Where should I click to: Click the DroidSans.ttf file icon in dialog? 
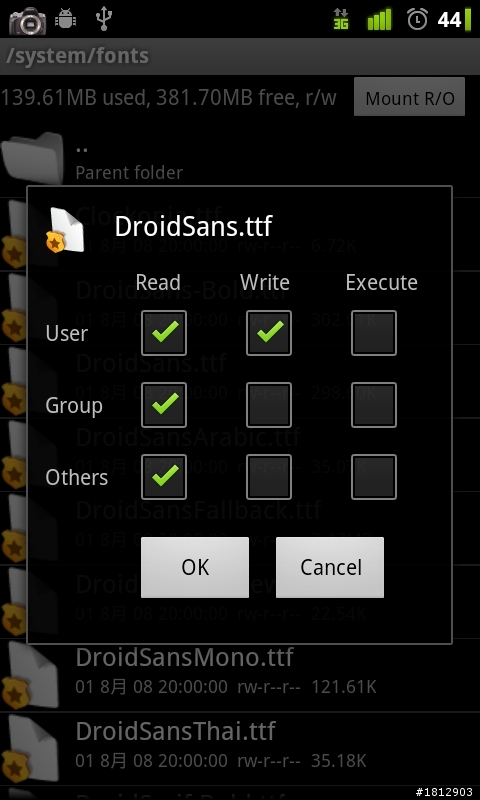pos(65,230)
